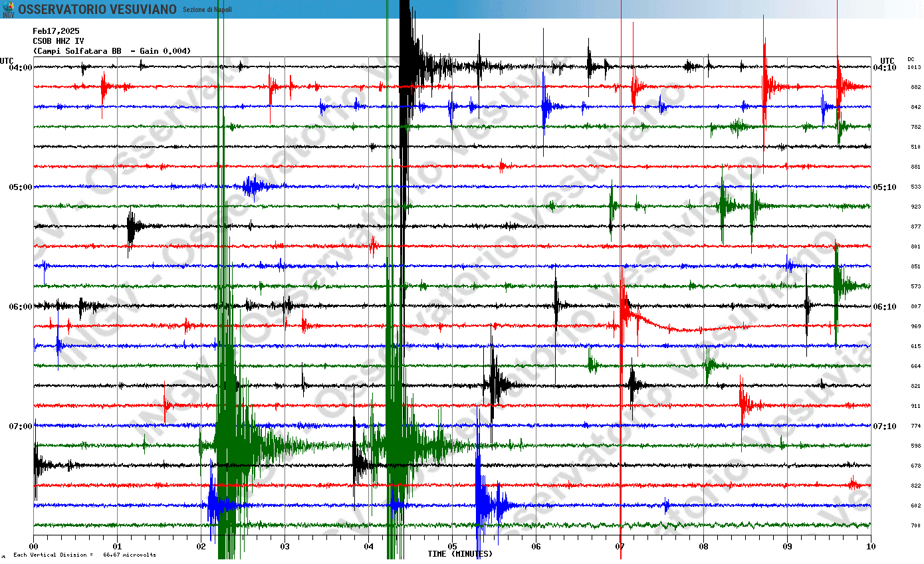Click the DC value 822

(x=915, y=486)
